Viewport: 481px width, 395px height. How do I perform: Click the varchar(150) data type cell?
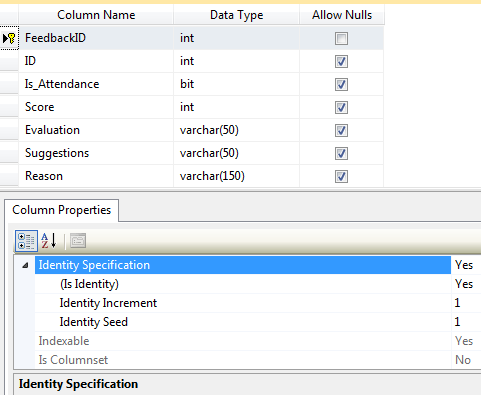pyautogui.click(x=236, y=176)
